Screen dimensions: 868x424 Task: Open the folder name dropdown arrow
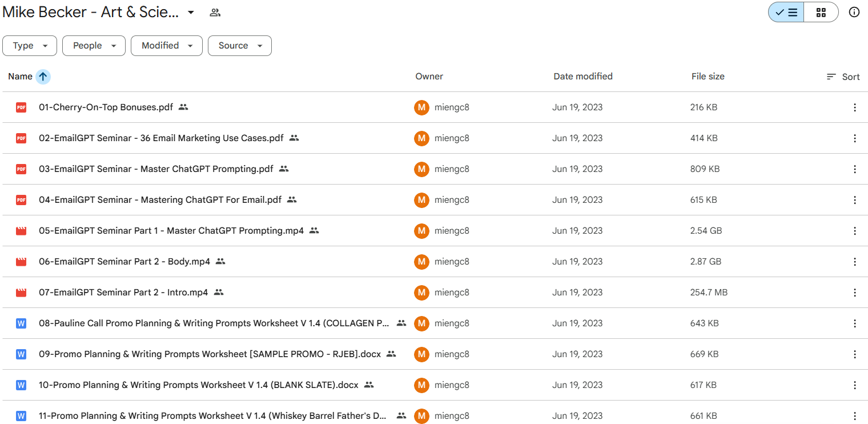(191, 13)
